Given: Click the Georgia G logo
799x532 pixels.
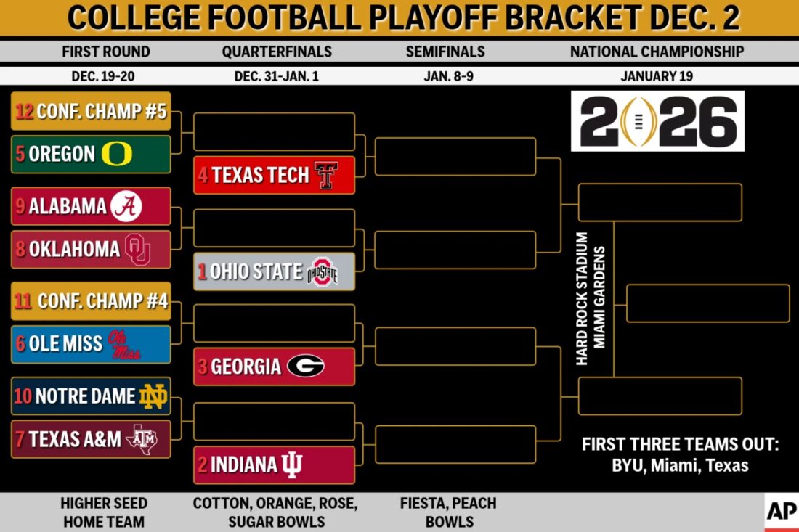Looking at the screenshot, I should (305, 367).
